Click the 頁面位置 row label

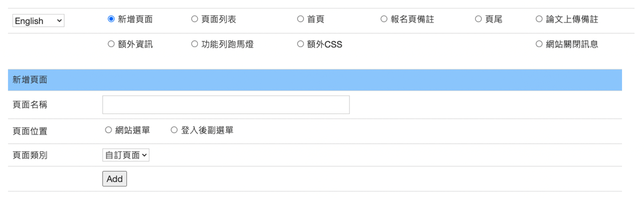coord(30,131)
